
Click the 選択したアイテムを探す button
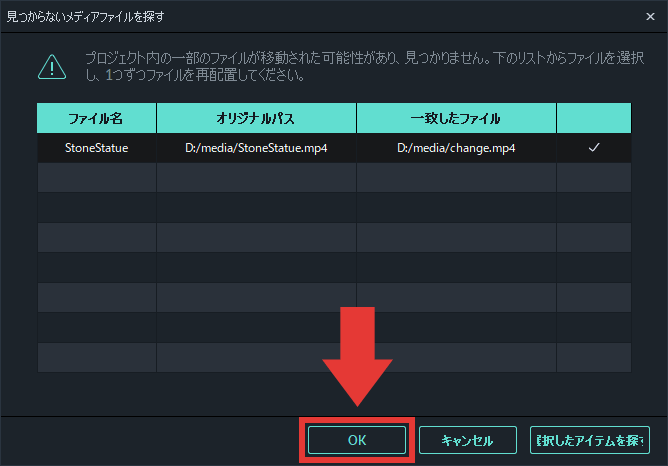tap(590, 440)
